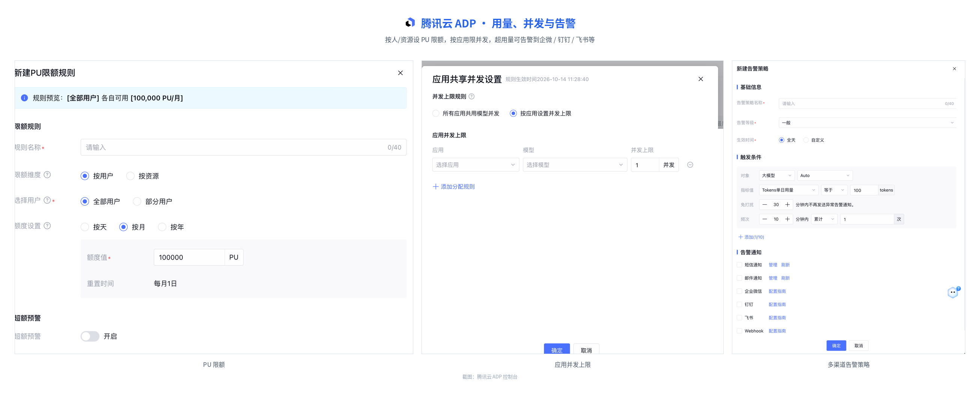
Task: Select the 部分用户 radio option
Action: (137, 201)
